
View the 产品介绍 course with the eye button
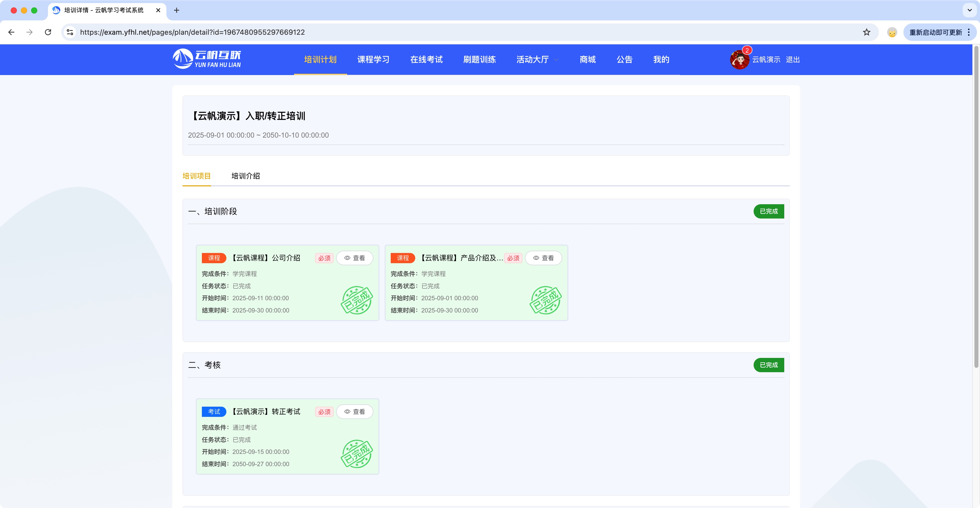543,258
